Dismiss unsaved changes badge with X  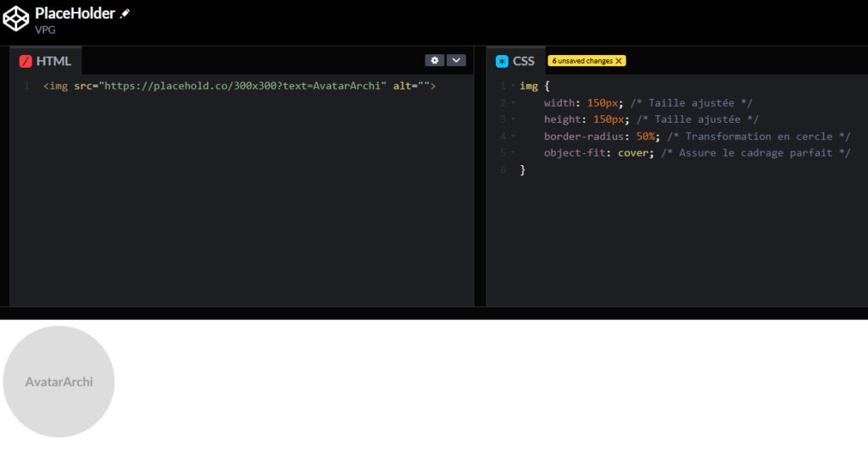620,61
